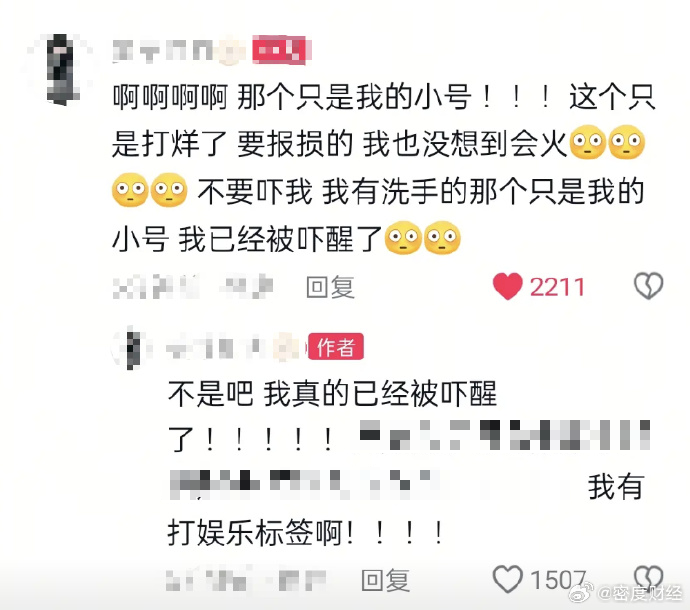
Task: Select the 2211 like count
Action: [557, 287]
